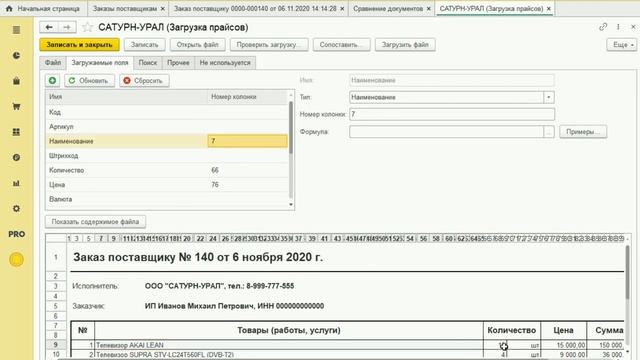
Task: Click Номер колонки column header
Action: [x=248, y=97]
